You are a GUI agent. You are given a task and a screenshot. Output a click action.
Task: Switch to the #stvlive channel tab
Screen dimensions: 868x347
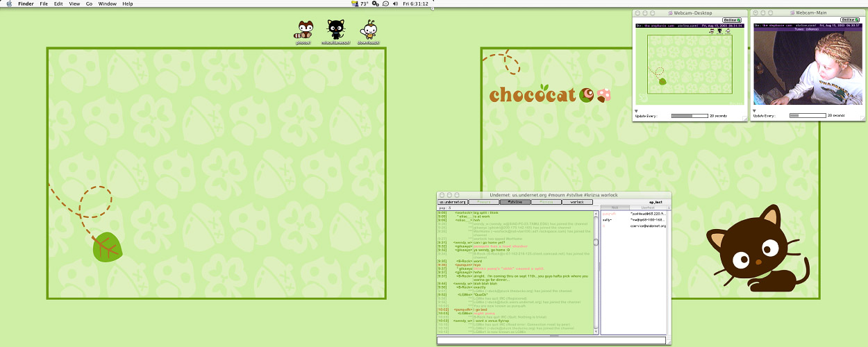click(x=515, y=202)
